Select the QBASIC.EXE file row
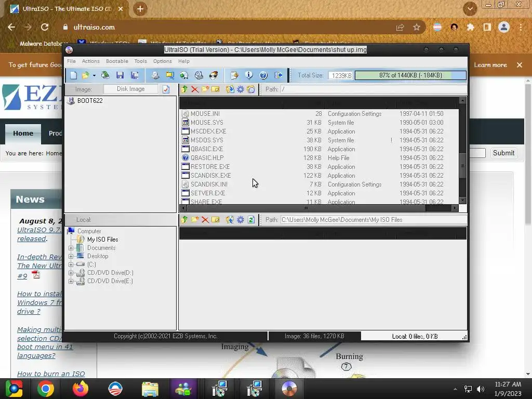Viewport: 532px width, 399px height. click(319, 149)
